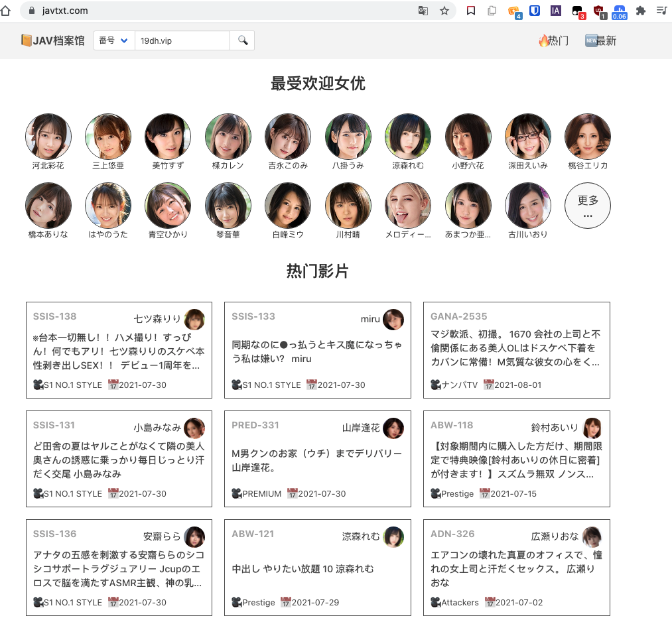672x622 pixels.
Task: Click the calendar icon on the PRED-331 card
Action: (x=293, y=493)
